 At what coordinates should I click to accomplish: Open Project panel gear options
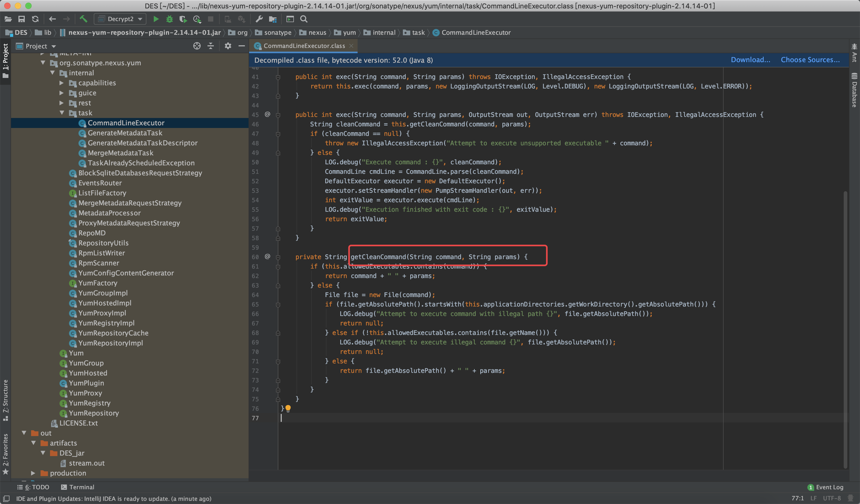click(x=228, y=46)
